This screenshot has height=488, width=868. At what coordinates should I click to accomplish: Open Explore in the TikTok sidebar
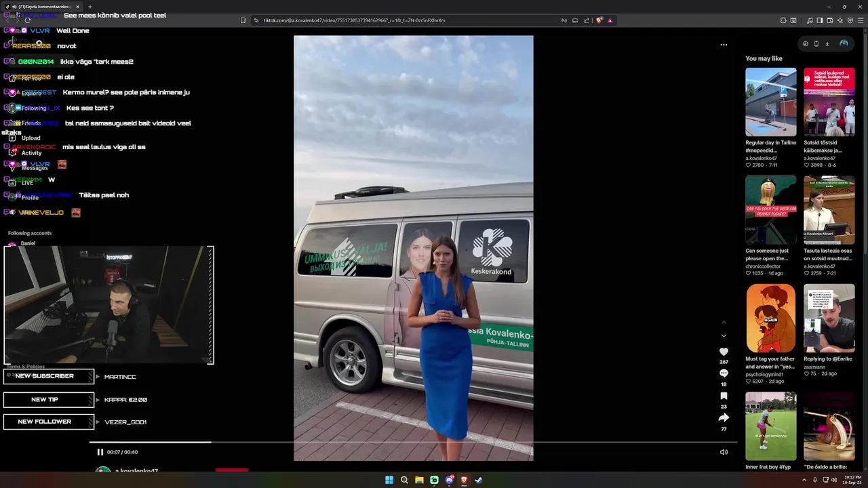point(31,93)
